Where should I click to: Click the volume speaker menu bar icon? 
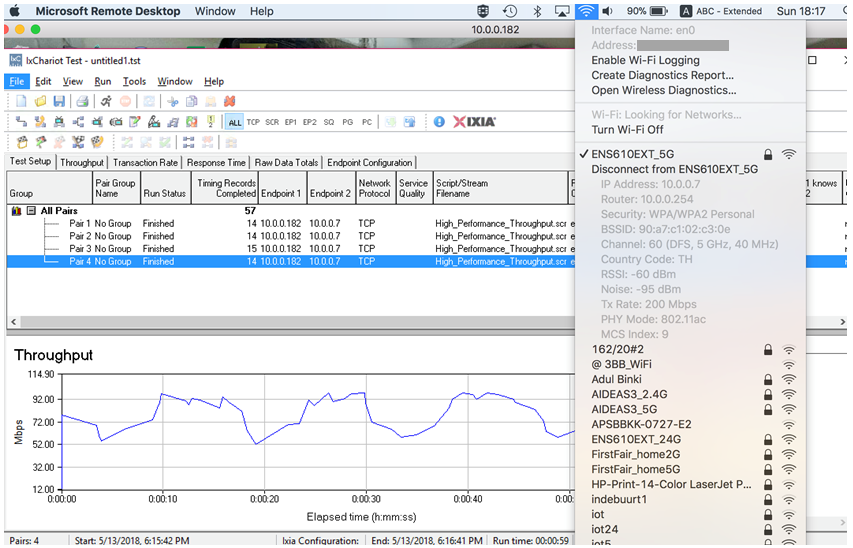(x=608, y=11)
